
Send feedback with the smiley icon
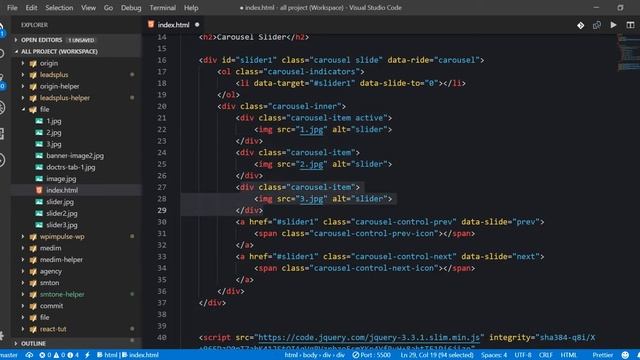click(x=625, y=355)
